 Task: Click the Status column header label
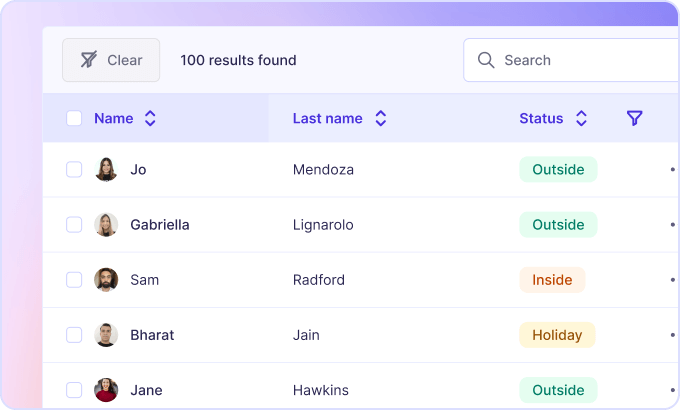tap(541, 118)
